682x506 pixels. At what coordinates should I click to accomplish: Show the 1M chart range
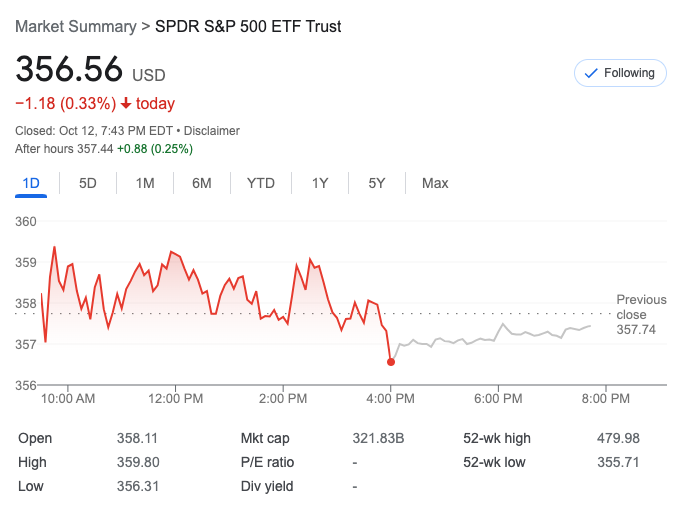tap(145, 183)
